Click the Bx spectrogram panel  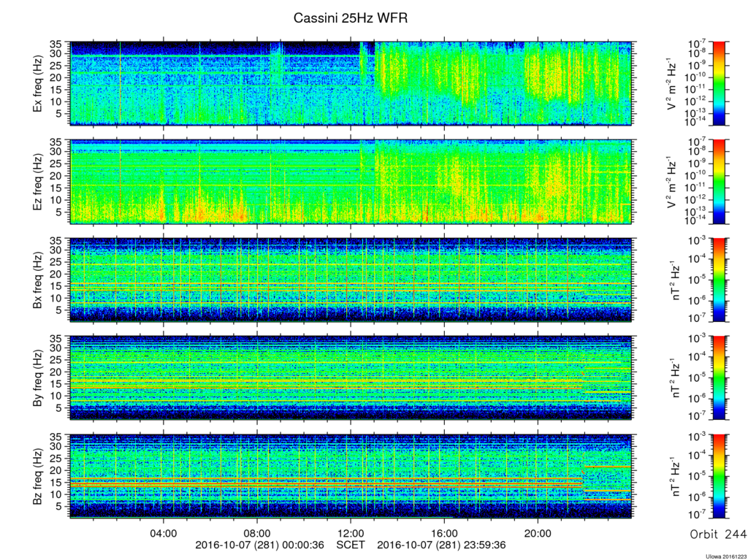click(x=351, y=280)
